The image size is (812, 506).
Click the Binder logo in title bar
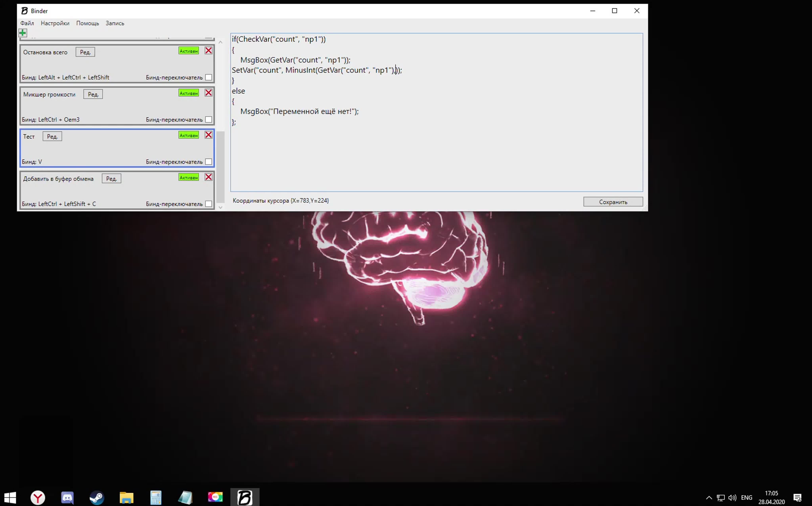tap(24, 11)
